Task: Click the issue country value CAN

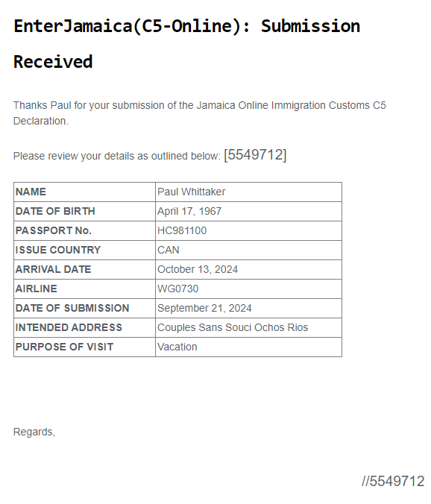Action: coord(168,250)
